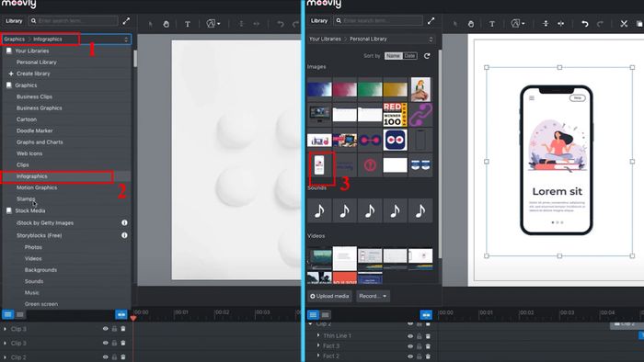The height and width of the screenshot is (362, 644).
Task: Delete Thin Line 1 layer via trash icon
Action: (428, 335)
